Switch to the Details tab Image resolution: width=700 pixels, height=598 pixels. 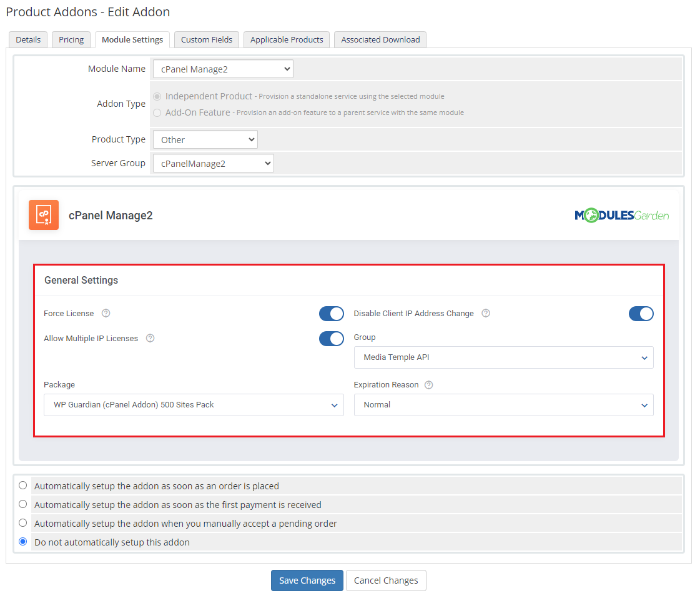[28, 40]
